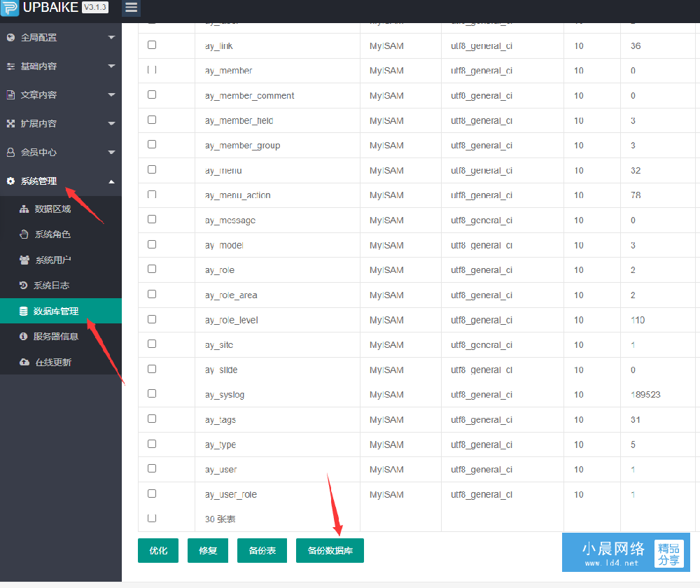Image resolution: width=700 pixels, height=588 pixels.
Task: Expand the 会员中心 menu arrow
Action: [x=111, y=152]
